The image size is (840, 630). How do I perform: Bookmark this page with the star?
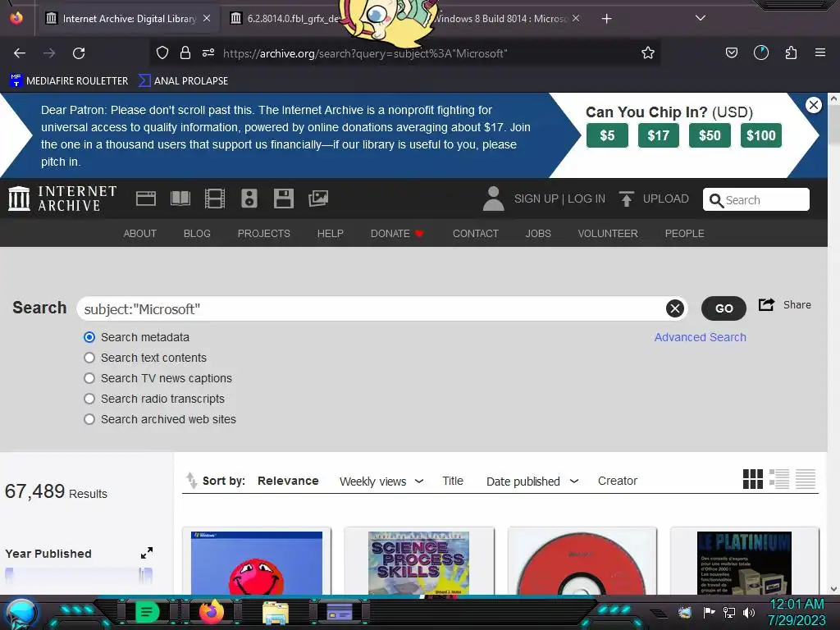[648, 53]
